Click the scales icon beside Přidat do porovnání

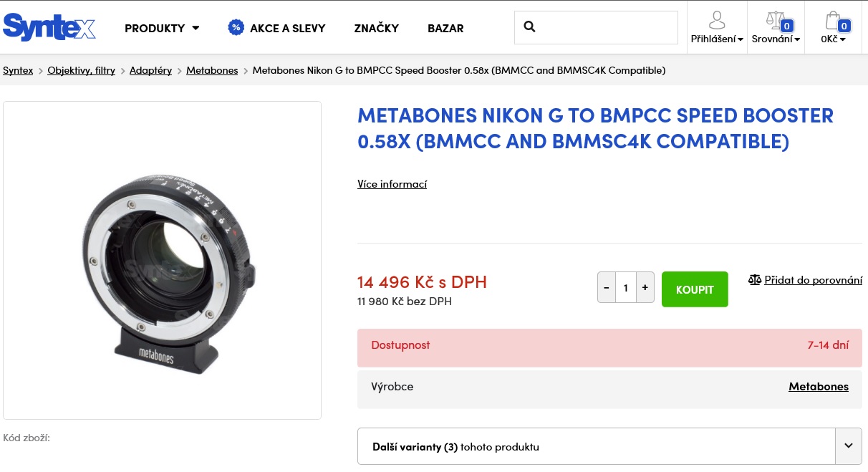(x=755, y=280)
